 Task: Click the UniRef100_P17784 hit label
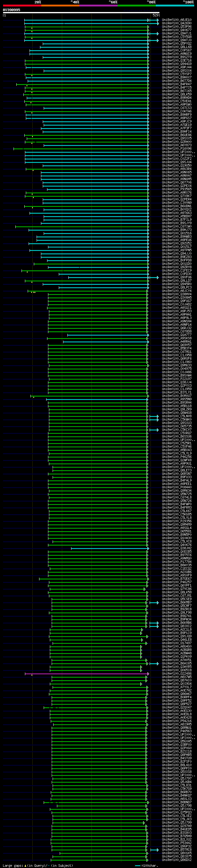(177, 562)
